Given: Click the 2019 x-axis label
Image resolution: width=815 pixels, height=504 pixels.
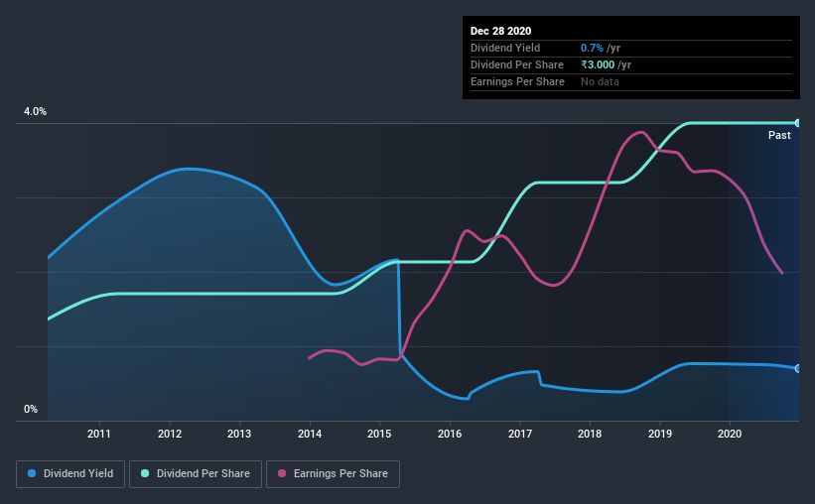Looking at the screenshot, I should 659,434.
